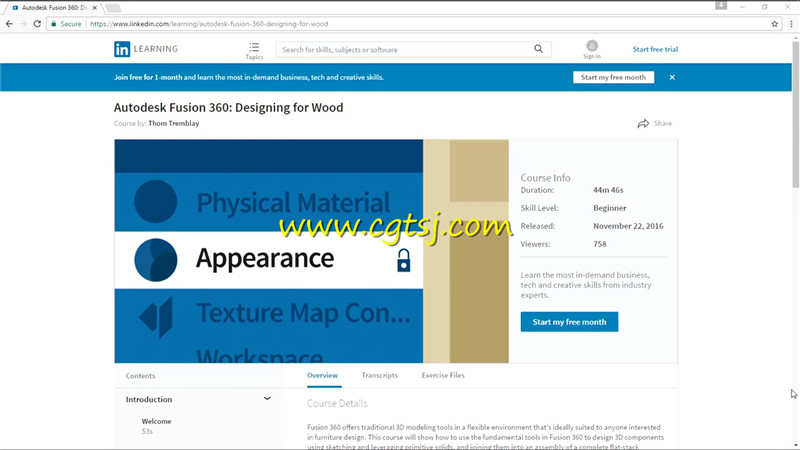Click the browser forward arrow
Image resolution: width=800 pixels, height=450 pixels.
pos(23,23)
